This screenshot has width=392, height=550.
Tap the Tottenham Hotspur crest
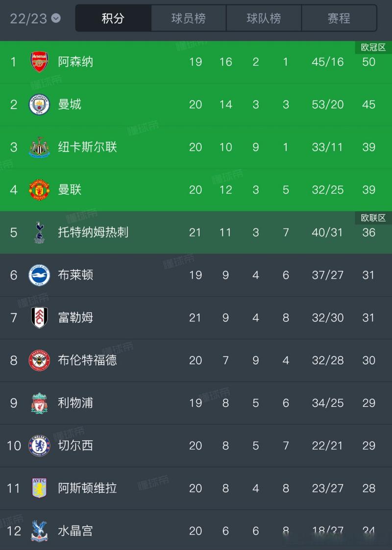point(39,232)
